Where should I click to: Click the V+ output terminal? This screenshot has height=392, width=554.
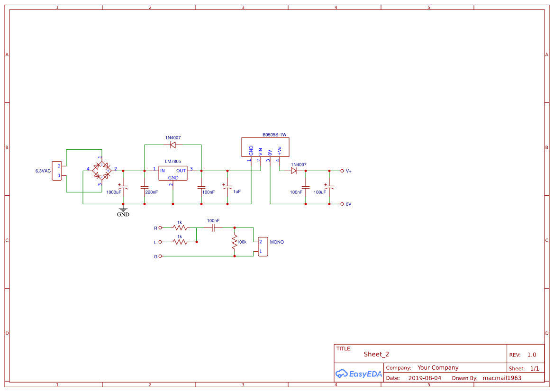coord(342,171)
